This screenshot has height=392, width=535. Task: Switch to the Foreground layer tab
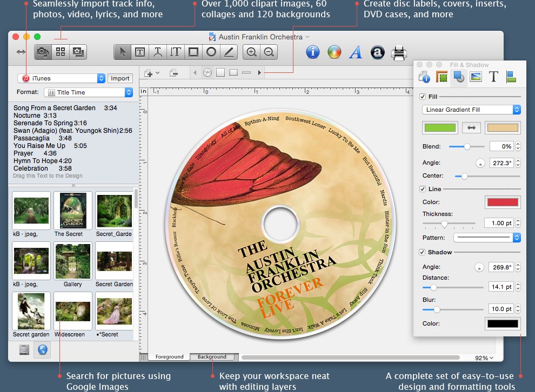coord(169,356)
